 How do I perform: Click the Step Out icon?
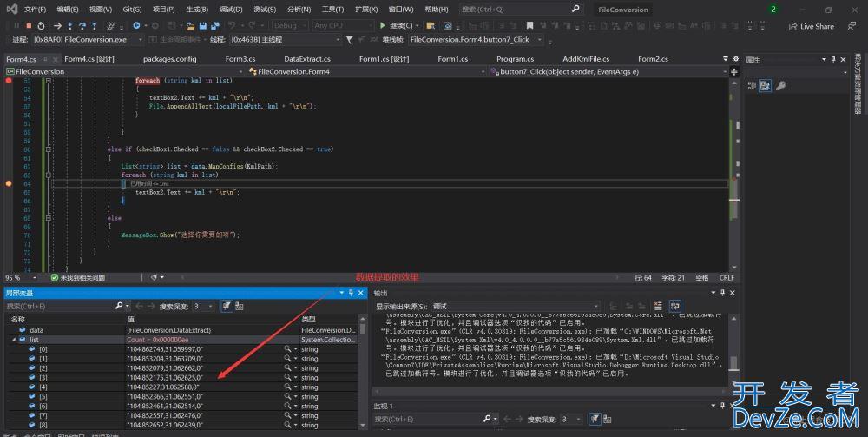pos(94,25)
